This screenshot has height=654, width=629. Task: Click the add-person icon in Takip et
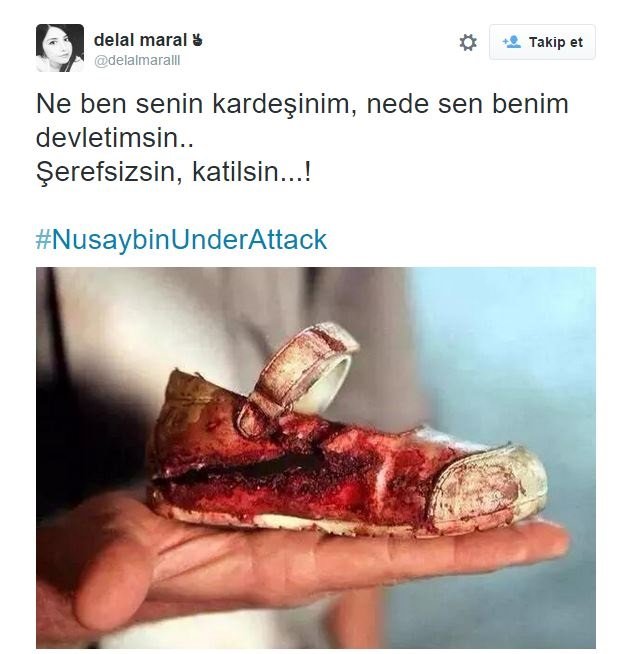point(511,42)
